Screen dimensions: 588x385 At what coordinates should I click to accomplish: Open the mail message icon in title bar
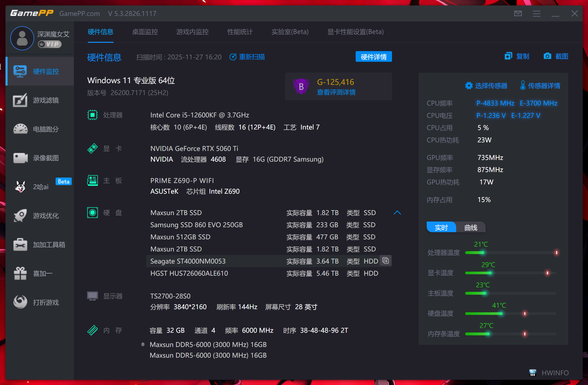tap(518, 13)
